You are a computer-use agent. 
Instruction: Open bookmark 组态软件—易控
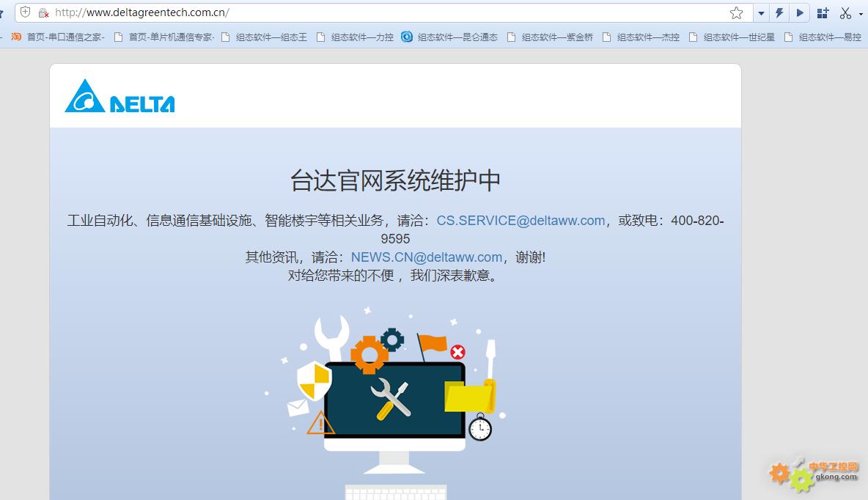[x=823, y=37]
